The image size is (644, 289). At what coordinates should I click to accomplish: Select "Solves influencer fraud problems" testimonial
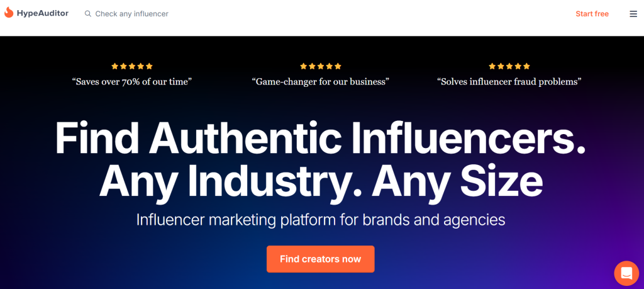tap(509, 82)
